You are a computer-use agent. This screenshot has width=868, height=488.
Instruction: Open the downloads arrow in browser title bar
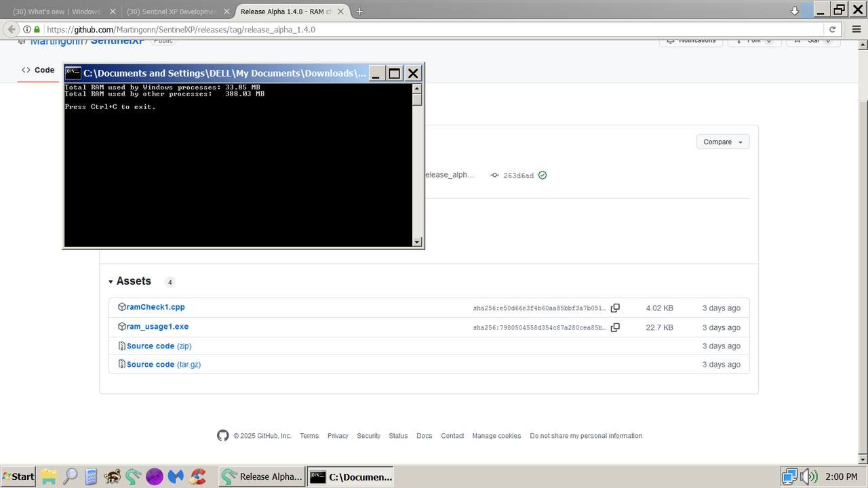[x=795, y=11]
